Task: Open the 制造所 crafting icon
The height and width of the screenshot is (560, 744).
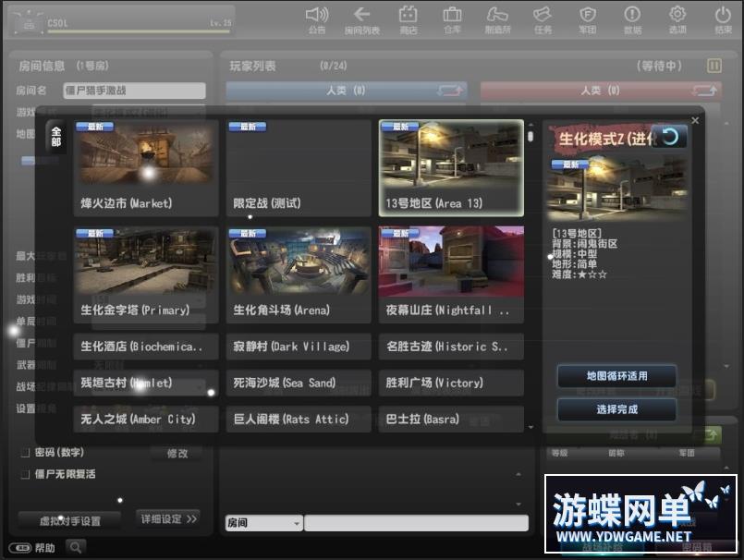Action: [x=497, y=16]
